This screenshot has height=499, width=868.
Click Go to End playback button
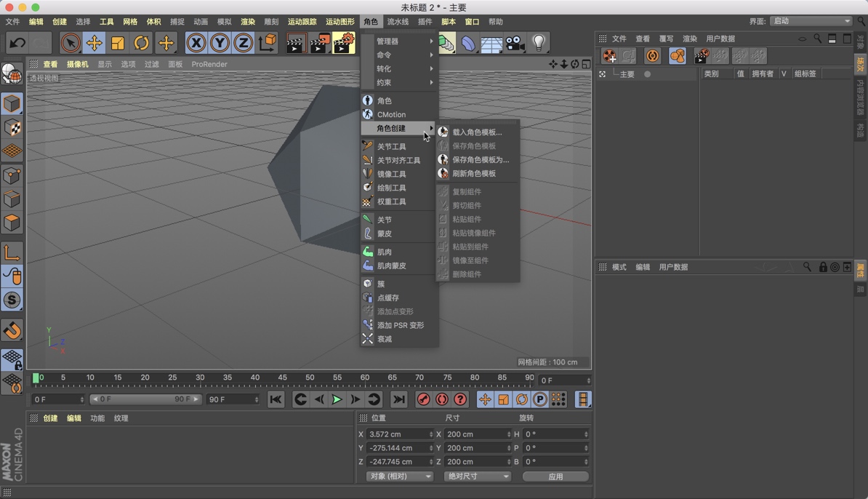click(x=398, y=399)
